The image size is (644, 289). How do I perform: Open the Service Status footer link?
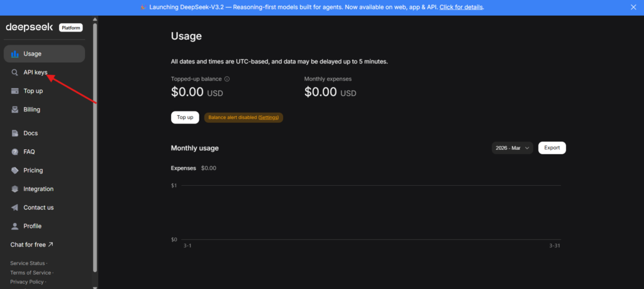click(28, 263)
